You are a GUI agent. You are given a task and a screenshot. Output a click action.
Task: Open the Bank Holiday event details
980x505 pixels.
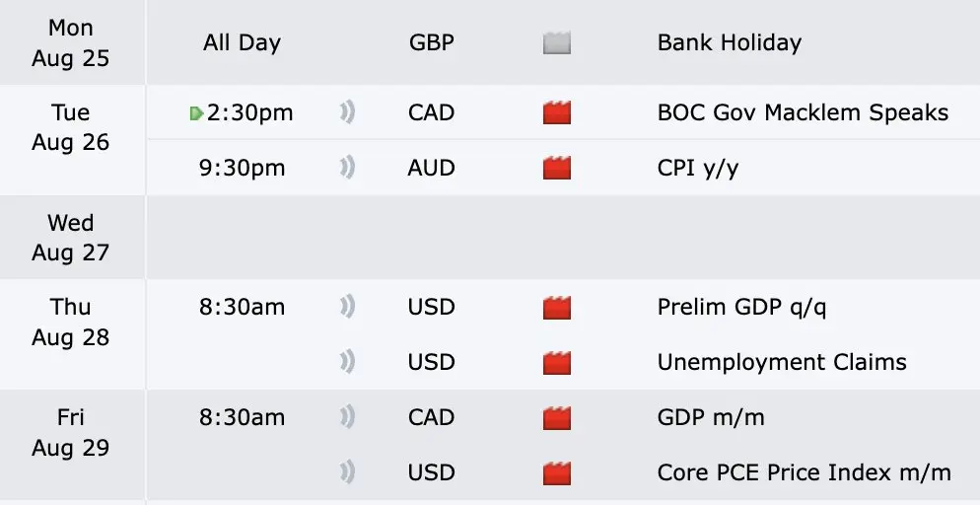[x=730, y=42]
